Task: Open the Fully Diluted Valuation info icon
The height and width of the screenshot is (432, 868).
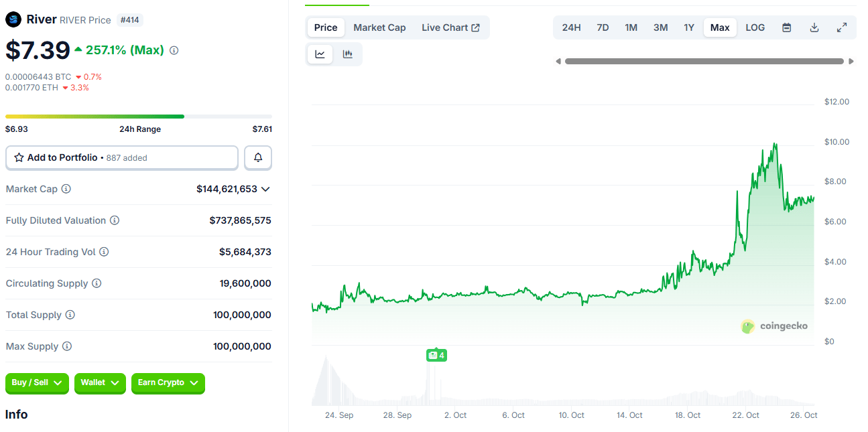Action: click(115, 220)
